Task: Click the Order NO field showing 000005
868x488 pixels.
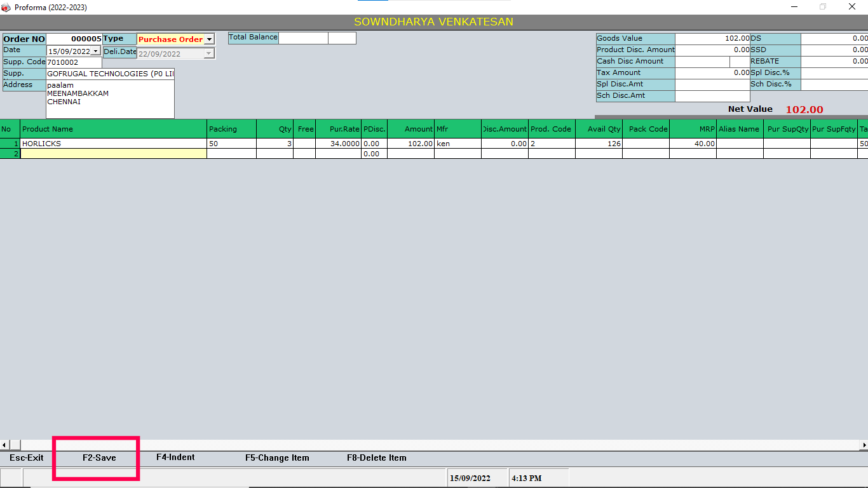Action: point(74,39)
